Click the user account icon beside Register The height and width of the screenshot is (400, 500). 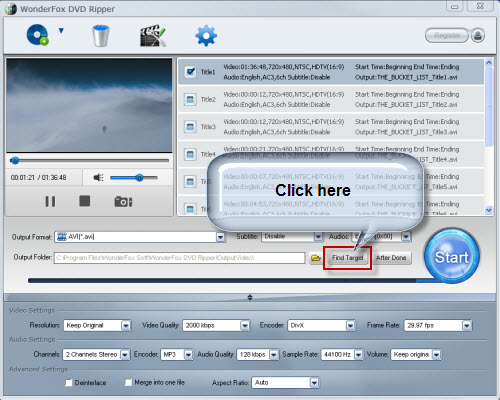[x=478, y=35]
